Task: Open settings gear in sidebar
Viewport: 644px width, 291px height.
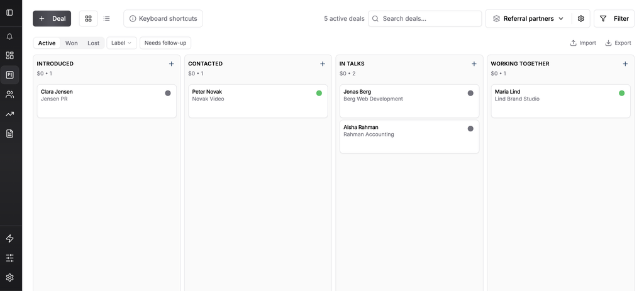Action: click(x=9, y=277)
